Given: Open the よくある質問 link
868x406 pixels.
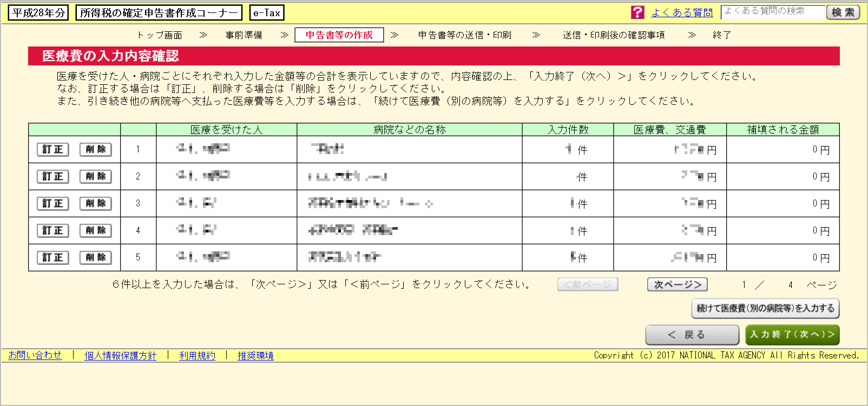Looking at the screenshot, I should click(682, 12).
